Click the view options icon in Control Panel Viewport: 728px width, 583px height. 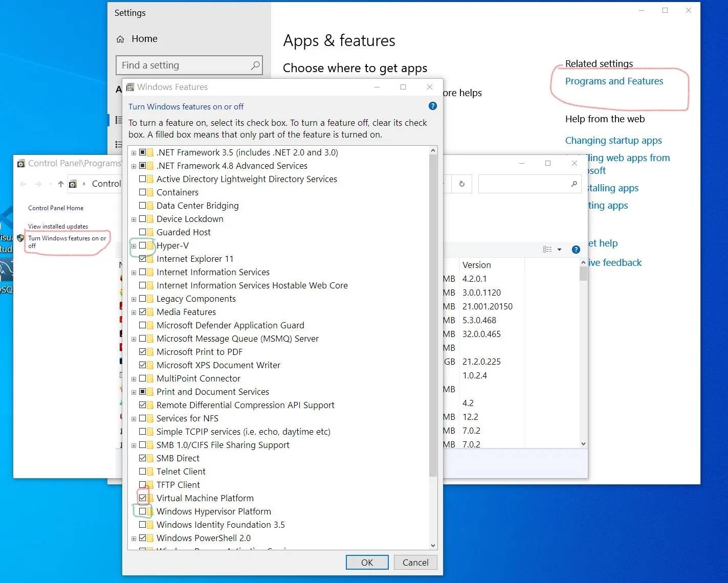coord(547,250)
